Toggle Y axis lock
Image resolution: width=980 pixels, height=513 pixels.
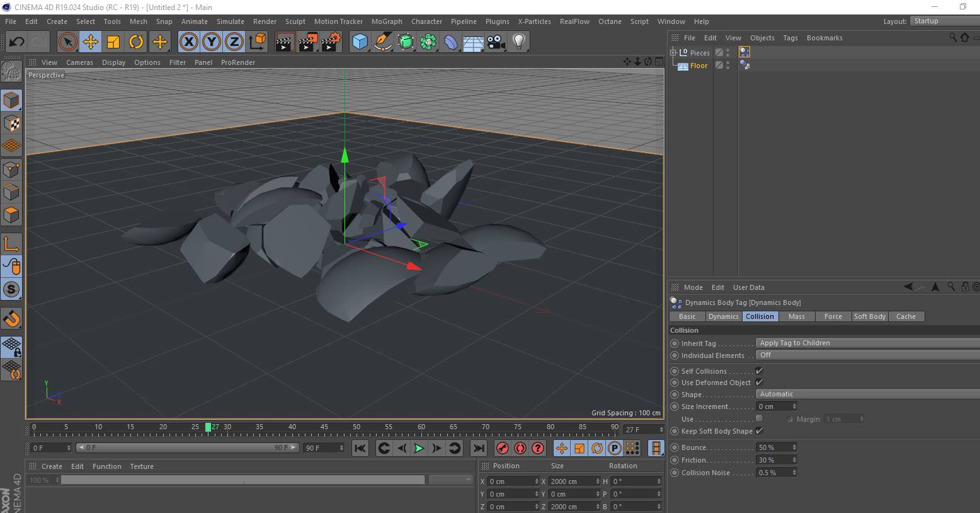[x=212, y=42]
